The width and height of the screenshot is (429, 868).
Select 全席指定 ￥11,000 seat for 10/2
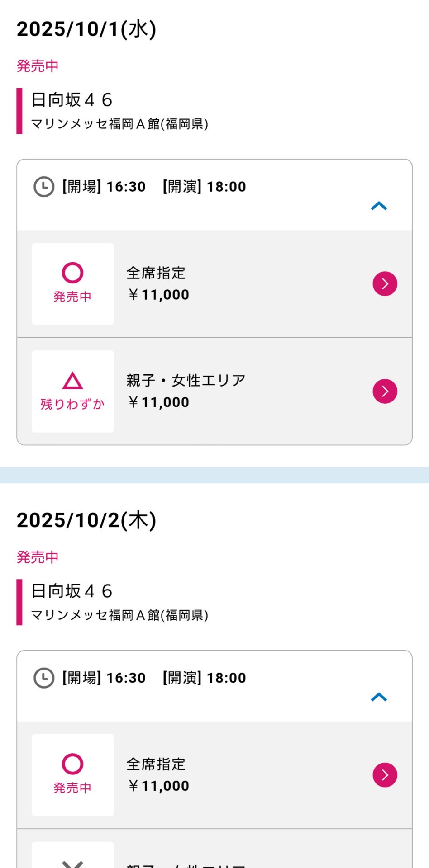click(157, 775)
